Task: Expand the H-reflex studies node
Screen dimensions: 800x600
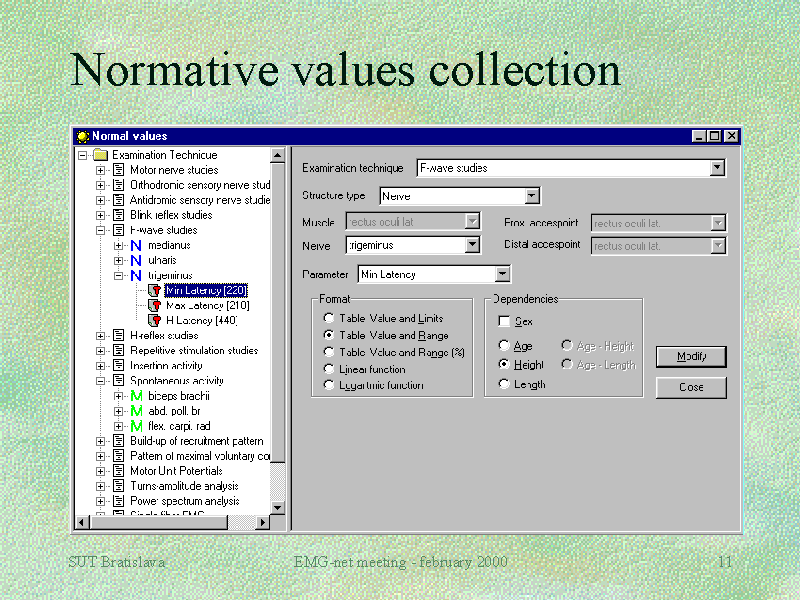Action: (x=100, y=335)
